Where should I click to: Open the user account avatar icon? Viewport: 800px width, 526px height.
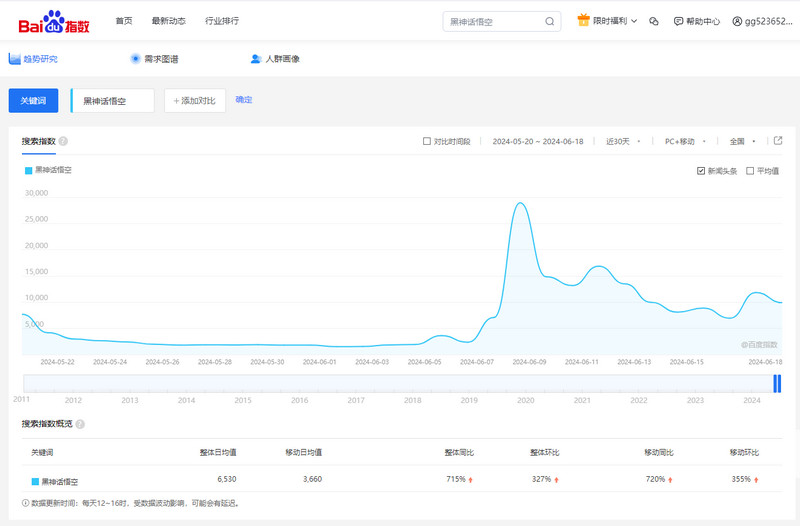[x=737, y=21]
